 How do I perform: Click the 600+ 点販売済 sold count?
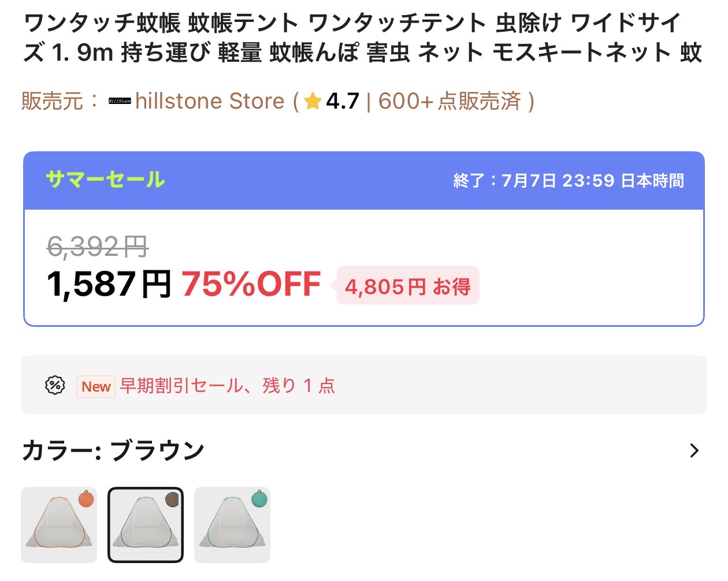[450, 101]
